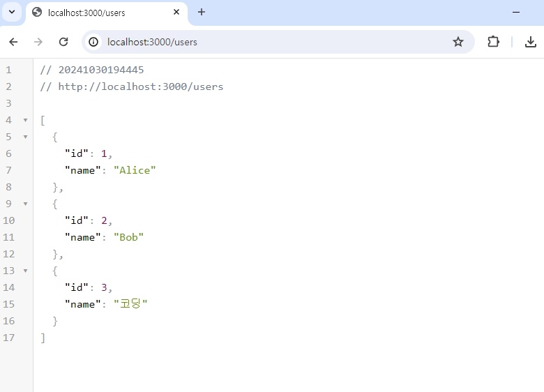Minimize the browser window
Viewport: 544px width, 392px height.
coord(516,12)
